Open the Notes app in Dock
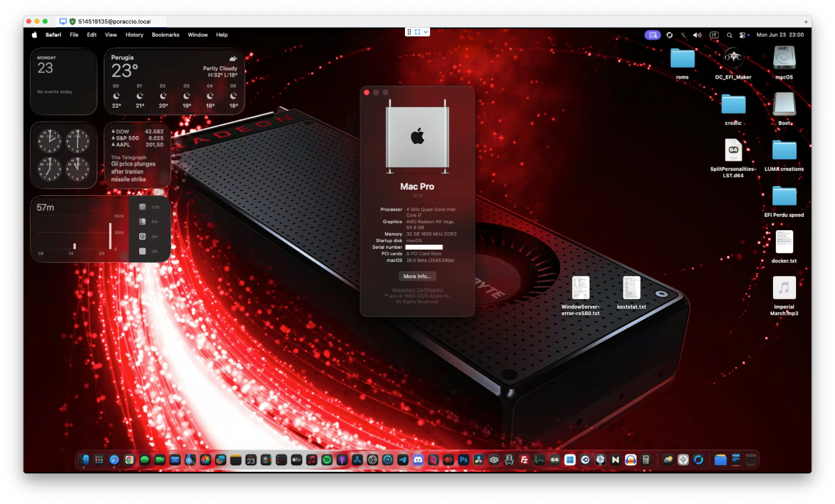The image size is (835, 504). 236,460
